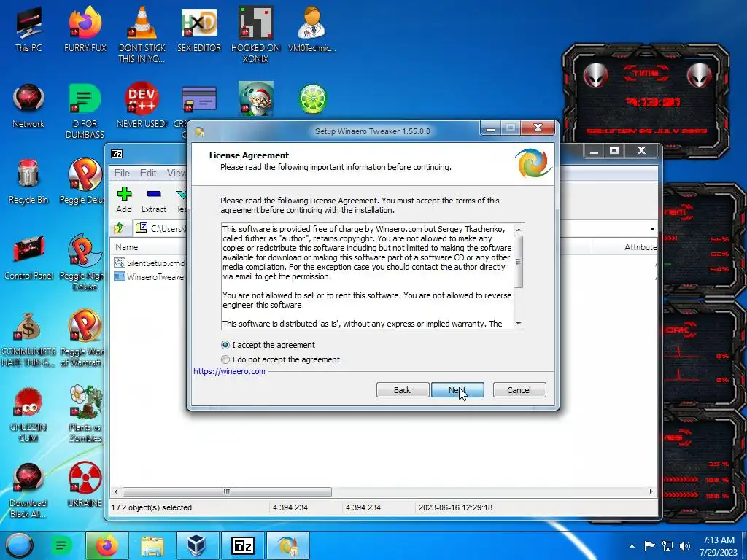
Task: Click the green pinned taskbar icon
Action: (x=61, y=545)
